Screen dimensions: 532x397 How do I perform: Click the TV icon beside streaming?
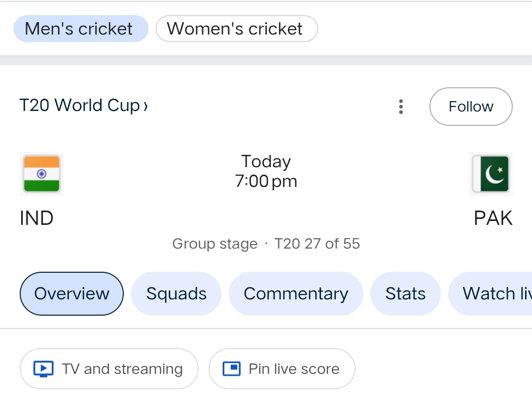tap(43, 369)
